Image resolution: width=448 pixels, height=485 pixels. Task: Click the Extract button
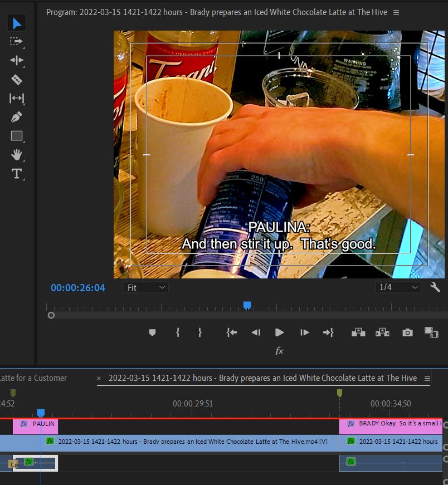coord(382,332)
